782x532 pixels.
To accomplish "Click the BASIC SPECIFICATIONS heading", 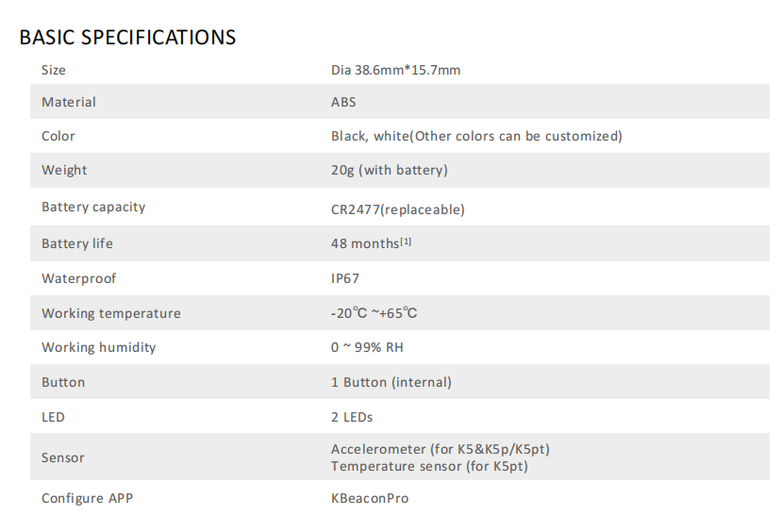I will 127,38.
